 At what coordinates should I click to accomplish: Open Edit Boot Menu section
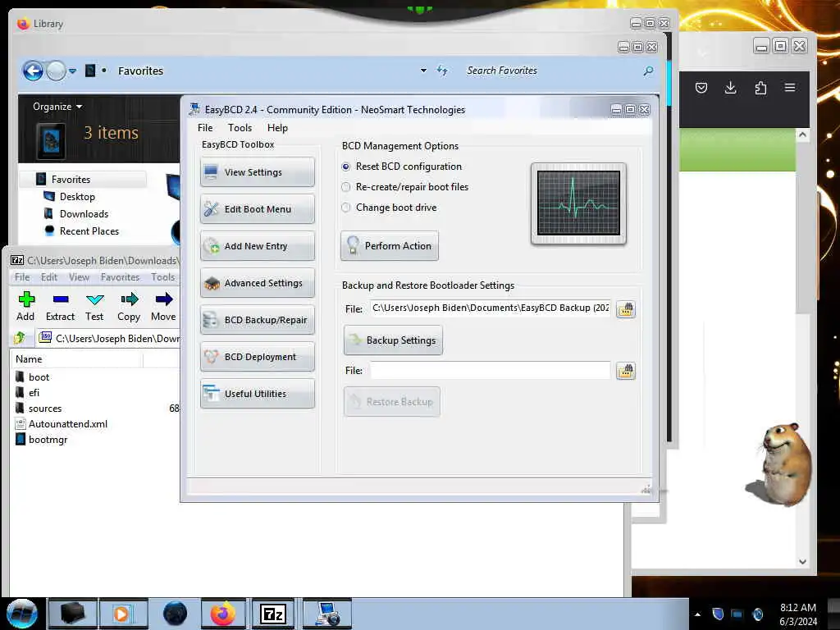tap(257, 209)
